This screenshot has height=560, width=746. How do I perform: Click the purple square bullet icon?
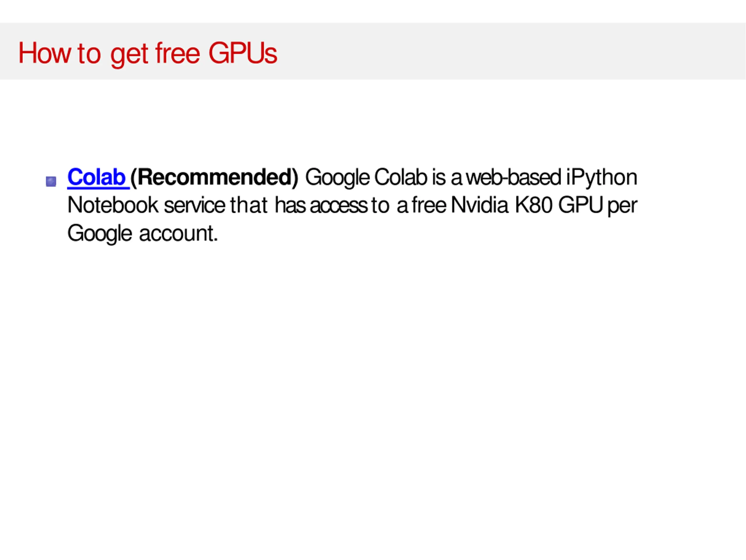[x=51, y=182]
